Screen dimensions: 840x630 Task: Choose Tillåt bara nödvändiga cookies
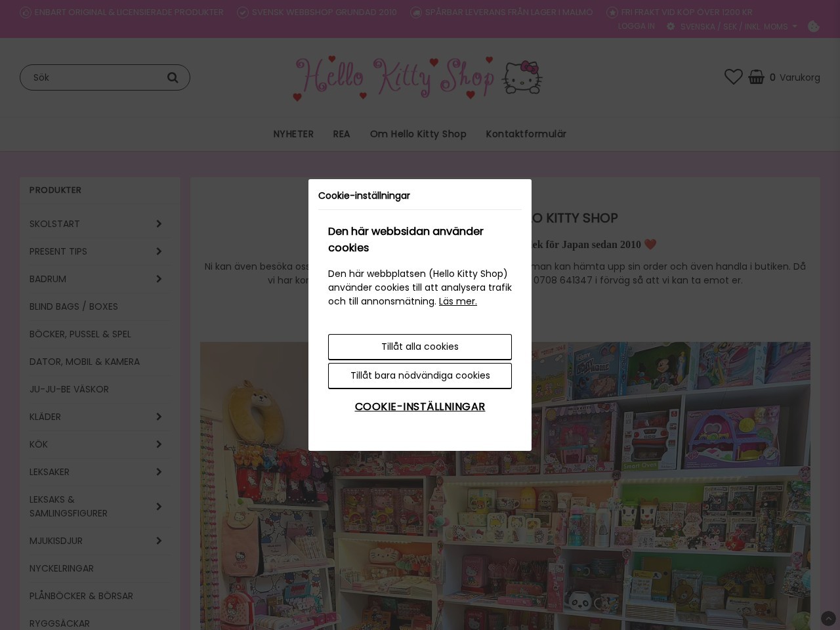pyautogui.click(x=420, y=375)
